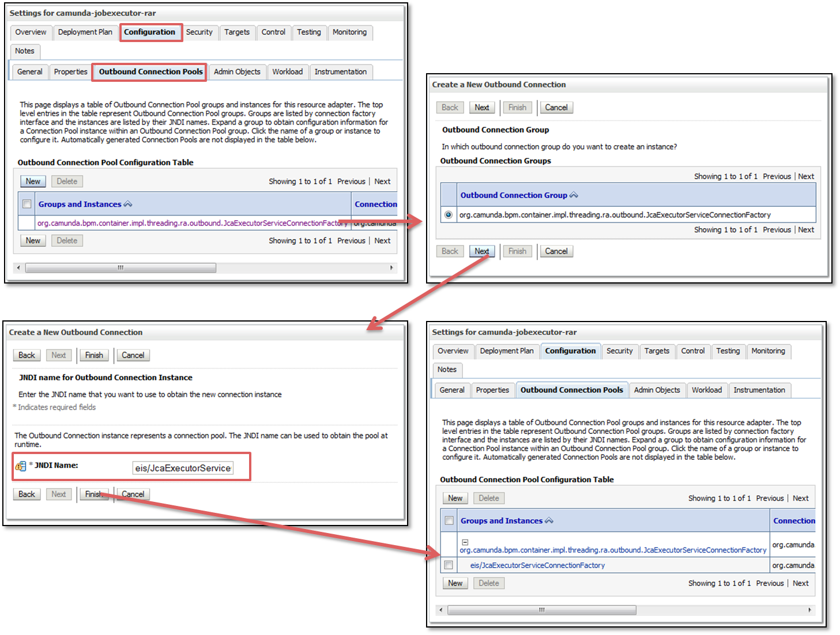Click sort arrow beside Outbound Connection Group header
Viewport: 840px width, 635px height.
574,195
